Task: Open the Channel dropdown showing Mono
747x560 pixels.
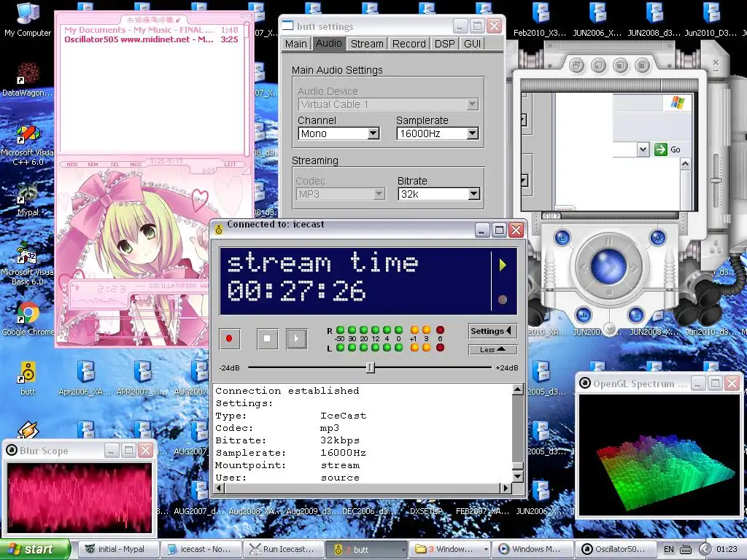Action: (x=338, y=133)
